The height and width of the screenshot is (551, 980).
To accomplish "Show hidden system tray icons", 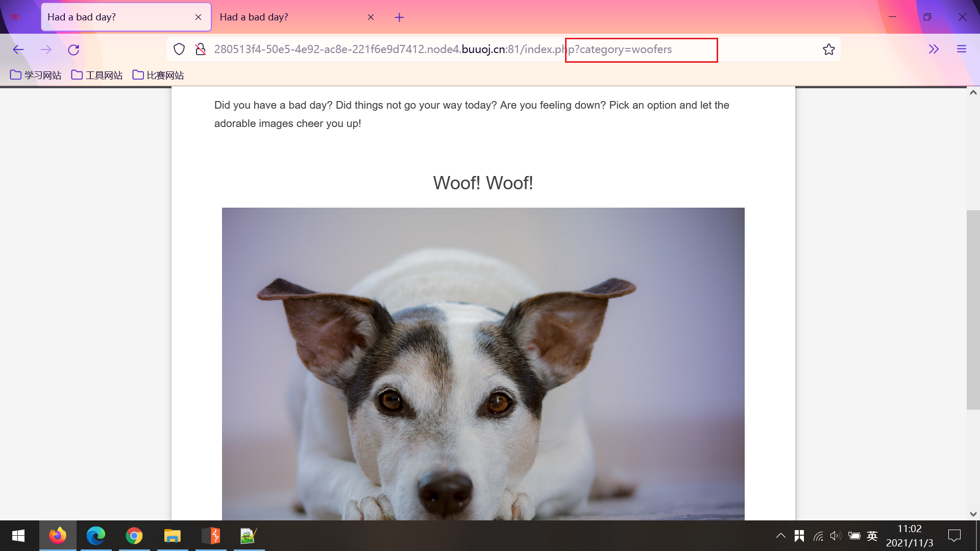I will (780, 536).
